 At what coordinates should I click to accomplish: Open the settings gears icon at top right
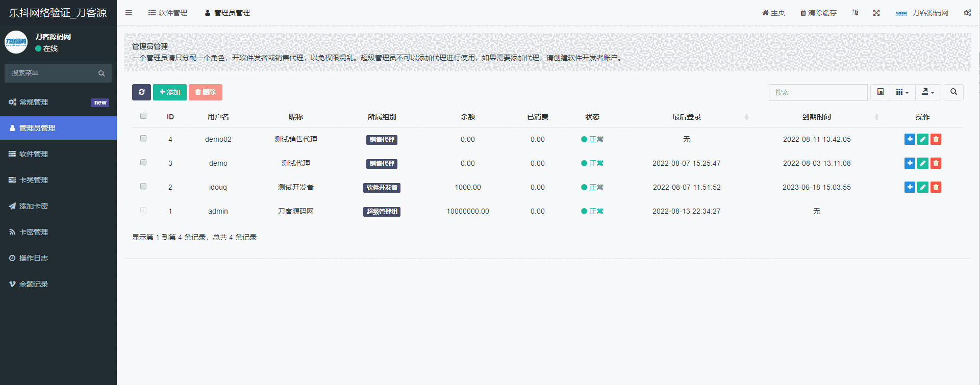coord(967,13)
